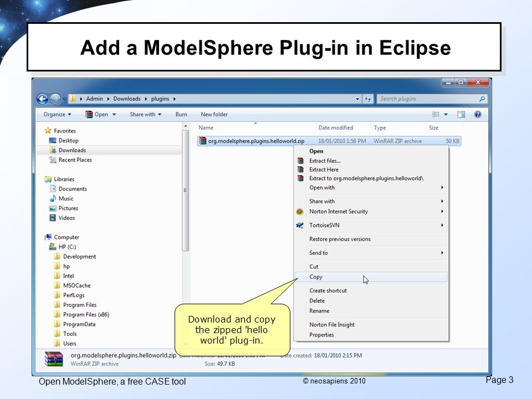Open the view options dropdown arrow
The height and width of the screenshot is (399, 532).
tap(446, 114)
